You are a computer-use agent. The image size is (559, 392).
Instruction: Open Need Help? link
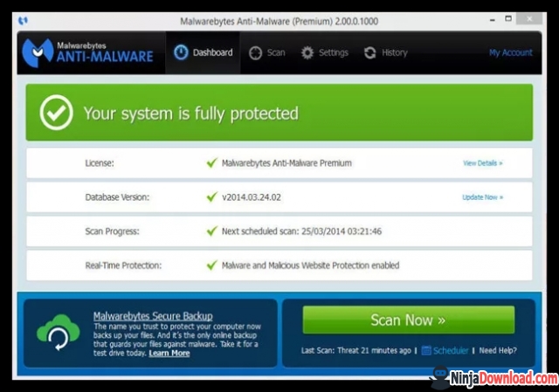click(x=498, y=351)
